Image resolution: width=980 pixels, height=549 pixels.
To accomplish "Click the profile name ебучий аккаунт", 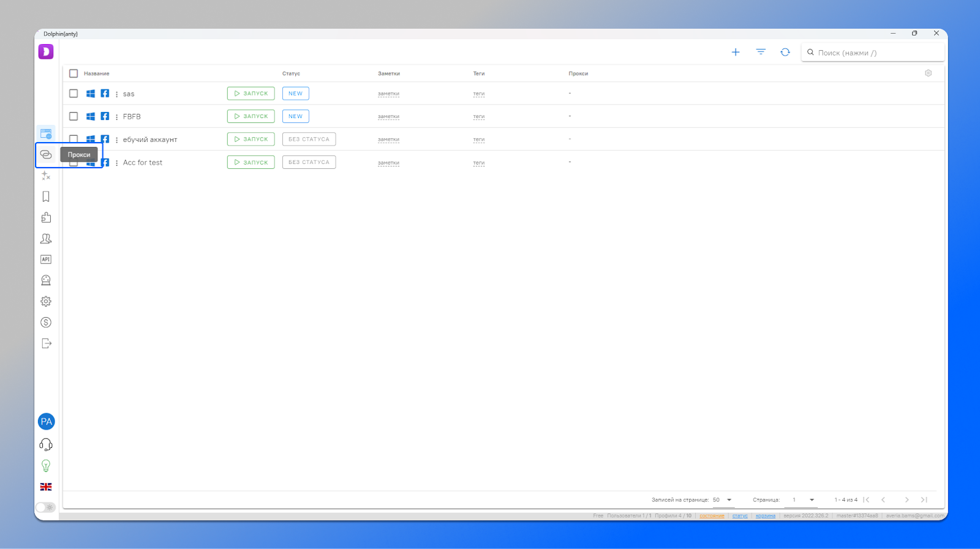I will [x=150, y=140].
